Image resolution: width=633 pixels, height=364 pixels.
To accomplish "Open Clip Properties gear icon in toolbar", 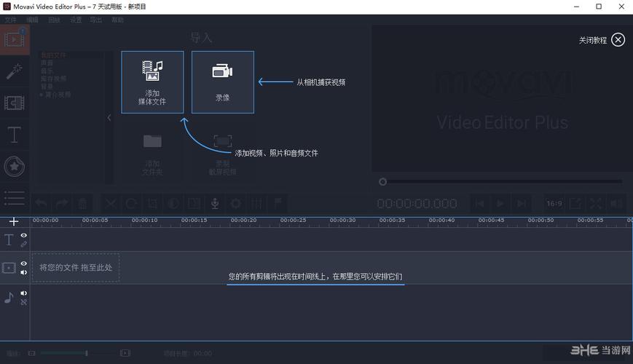I will click(x=236, y=203).
